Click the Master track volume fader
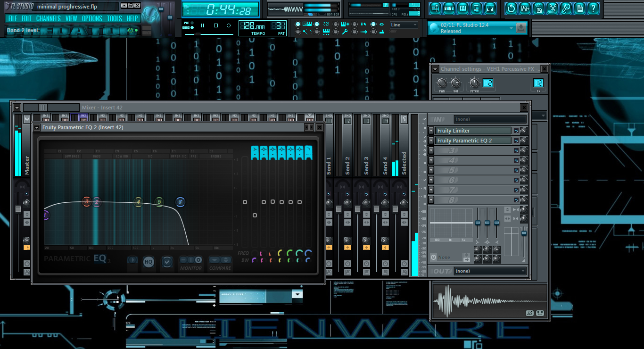The width and height of the screenshot is (644, 349). click(18, 208)
